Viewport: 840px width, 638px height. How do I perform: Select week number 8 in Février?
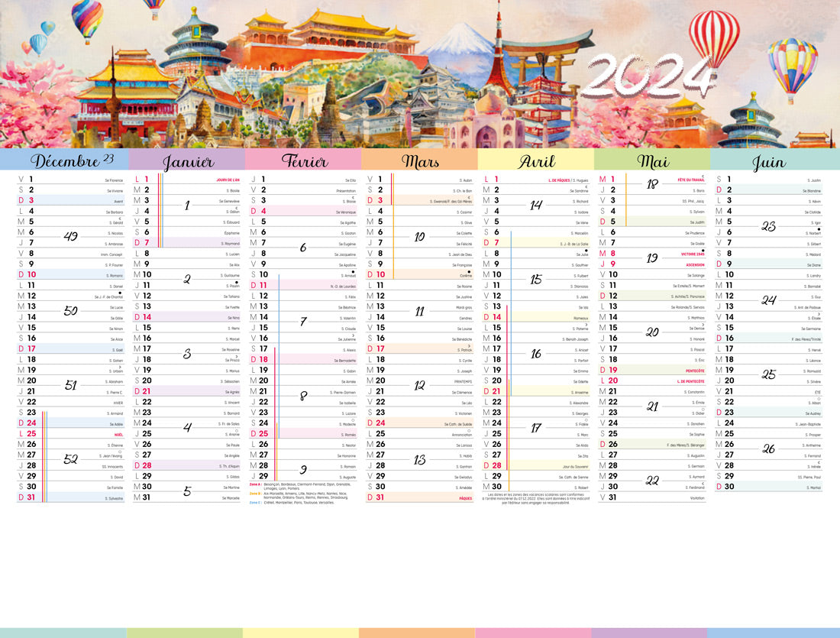pos(303,396)
